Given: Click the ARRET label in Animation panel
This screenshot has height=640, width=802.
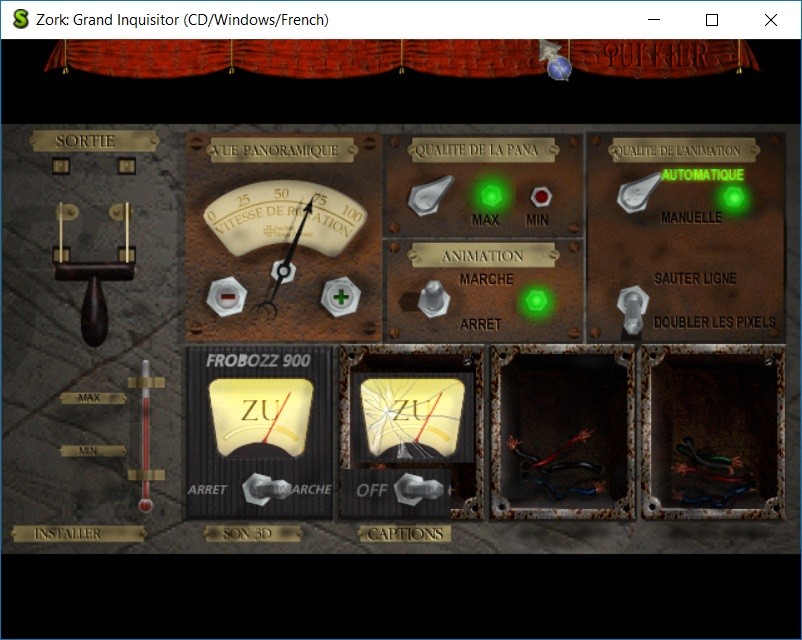Looking at the screenshot, I should point(480,324).
